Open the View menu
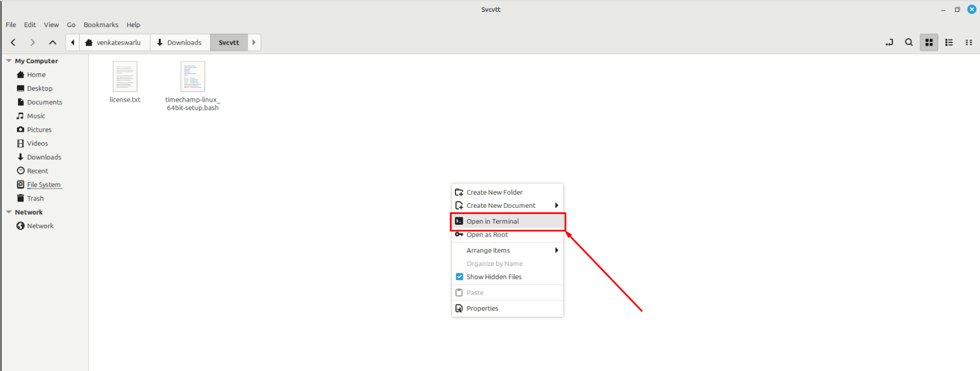 tap(51, 25)
